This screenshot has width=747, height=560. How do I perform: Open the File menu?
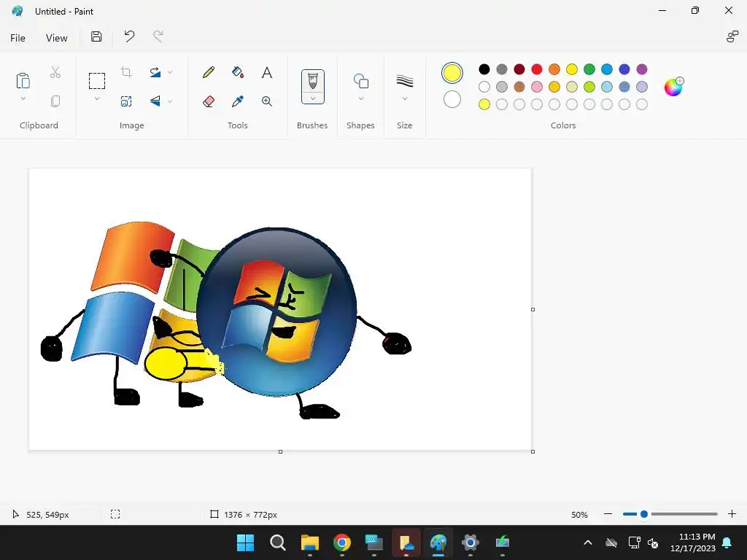coord(18,38)
